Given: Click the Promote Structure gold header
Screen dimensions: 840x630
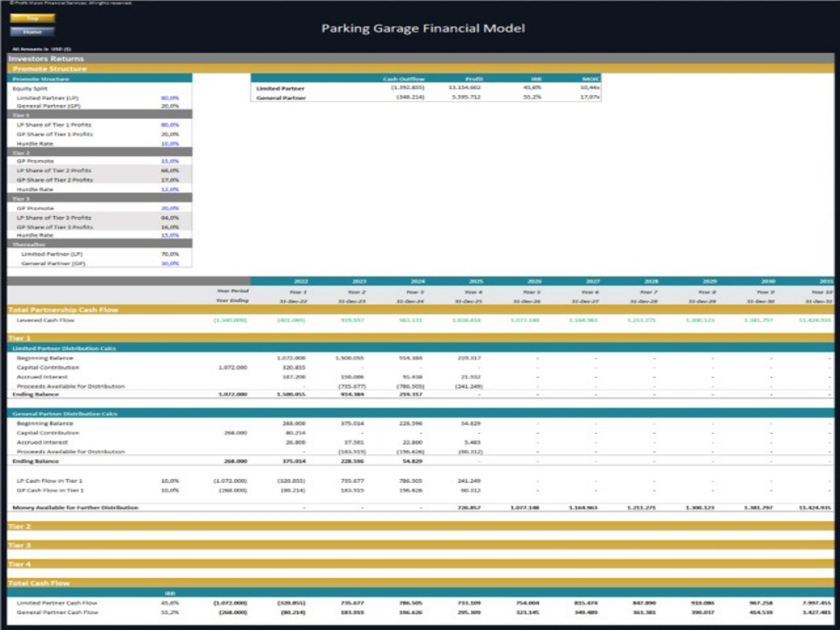Looking at the screenshot, I should [x=50, y=68].
